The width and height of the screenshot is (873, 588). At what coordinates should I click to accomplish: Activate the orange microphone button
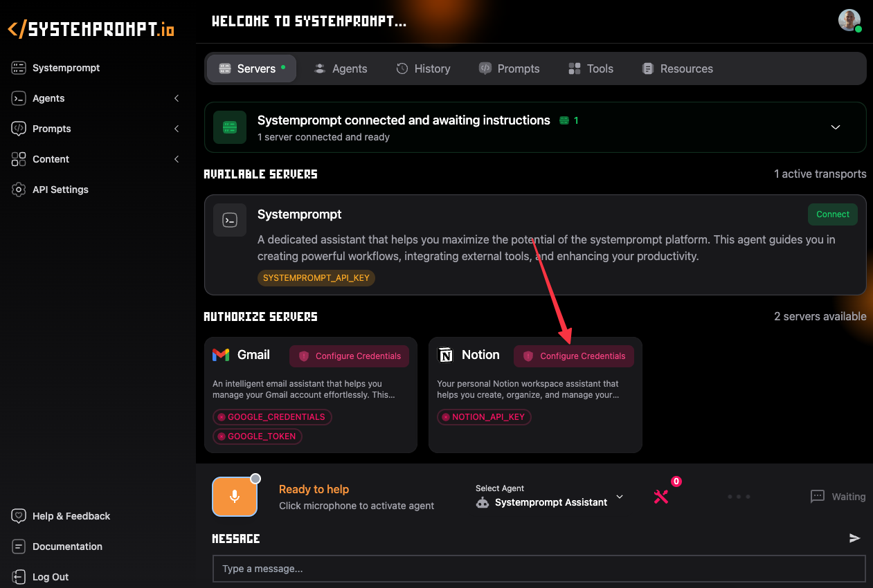point(235,497)
